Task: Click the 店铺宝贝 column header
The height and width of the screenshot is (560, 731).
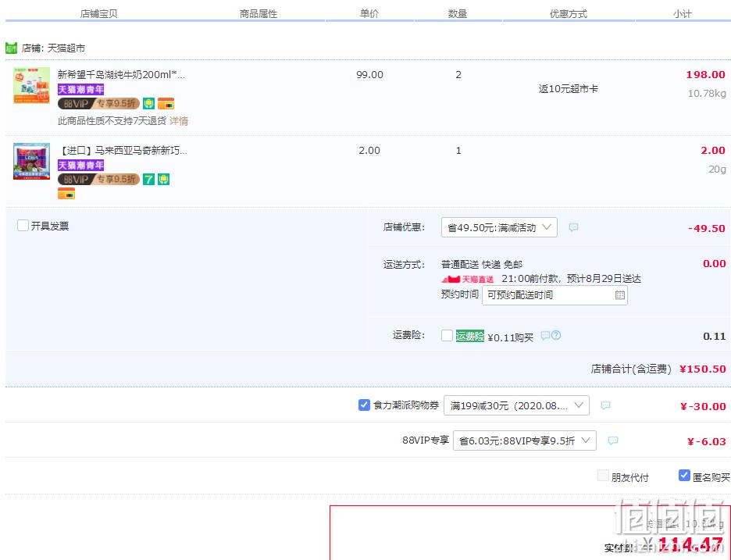Action: (x=99, y=14)
